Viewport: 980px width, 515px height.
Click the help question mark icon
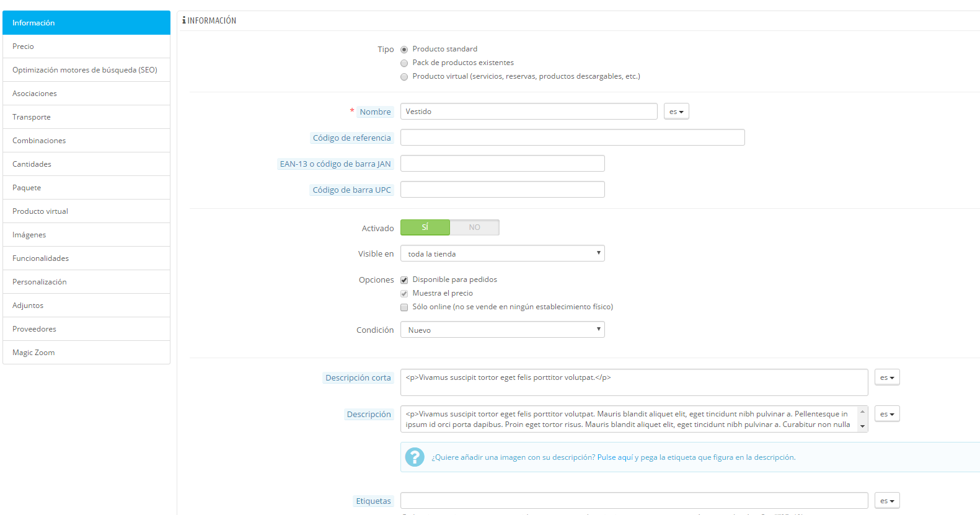click(x=415, y=457)
